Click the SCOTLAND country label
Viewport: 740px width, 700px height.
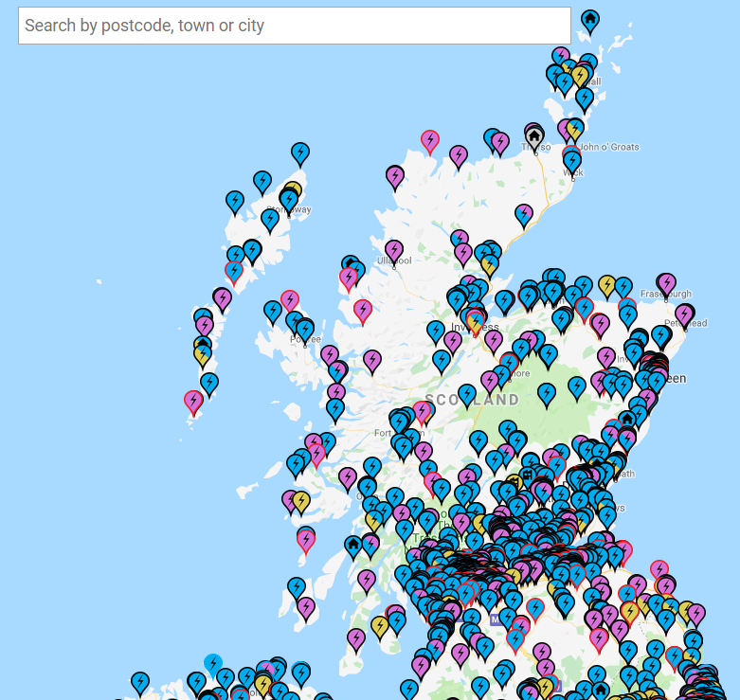(473, 400)
